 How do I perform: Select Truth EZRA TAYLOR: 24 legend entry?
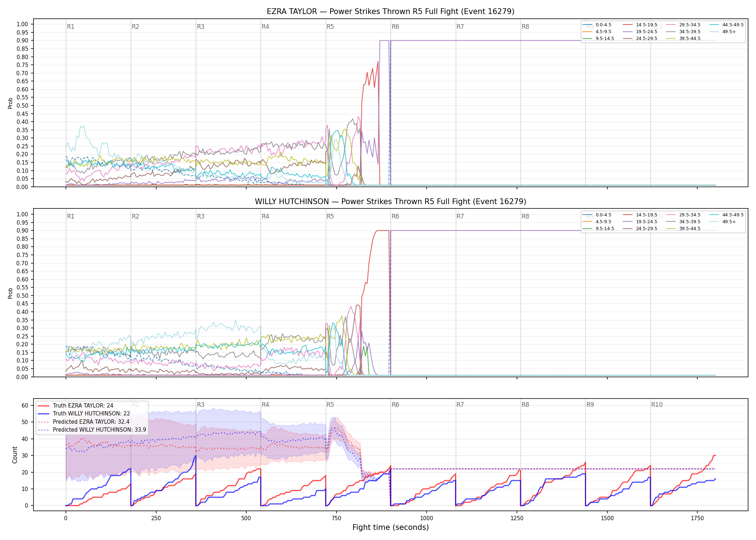pyautogui.click(x=76, y=406)
